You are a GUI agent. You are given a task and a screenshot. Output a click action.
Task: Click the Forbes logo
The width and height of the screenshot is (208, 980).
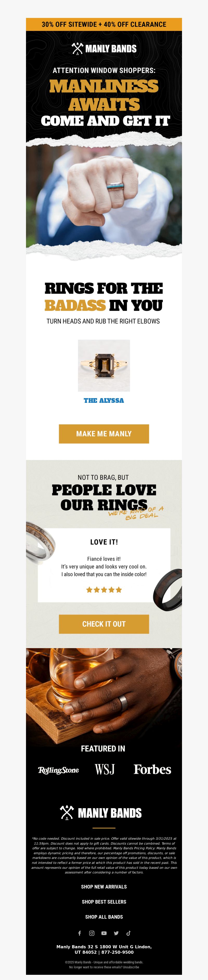click(152, 769)
